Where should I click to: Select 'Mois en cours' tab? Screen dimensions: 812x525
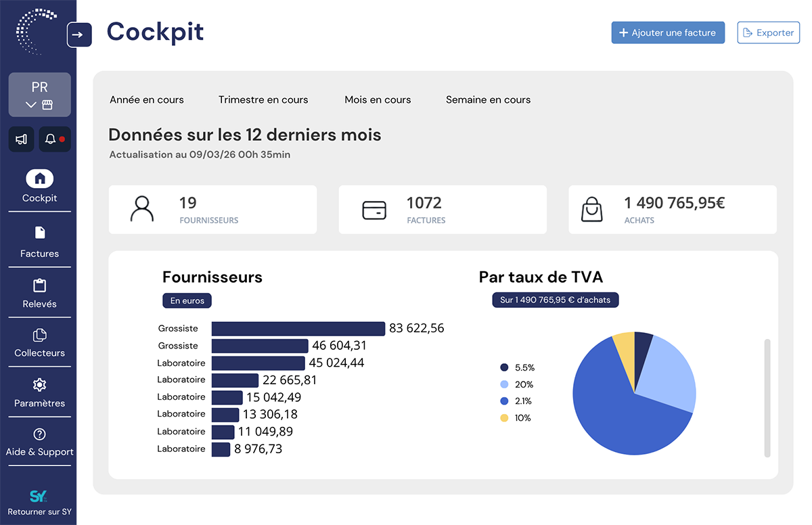[x=378, y=99]
